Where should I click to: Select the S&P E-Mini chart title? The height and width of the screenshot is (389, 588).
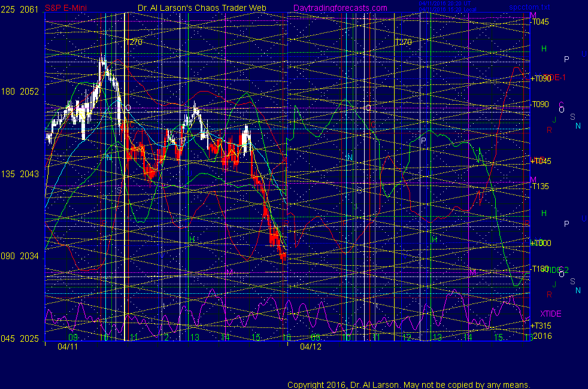pyautogui.click(x=65, y=8)
